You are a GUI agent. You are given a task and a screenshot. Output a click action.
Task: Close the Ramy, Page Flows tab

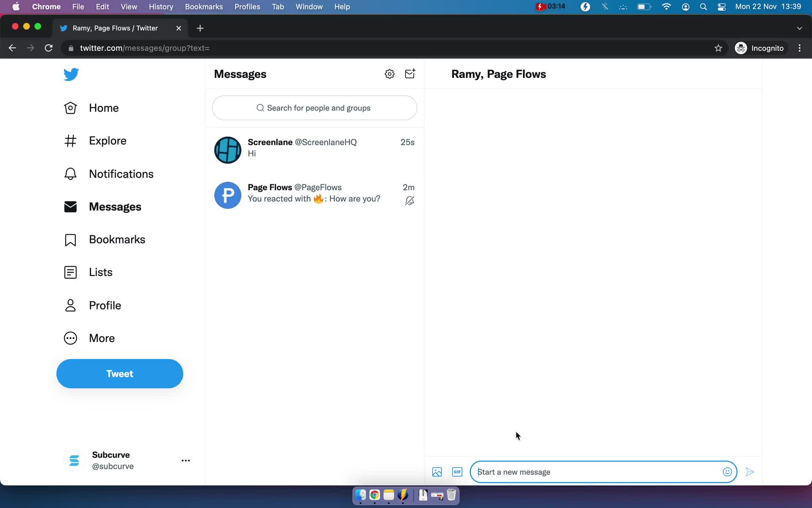click(x=178, y=28)
